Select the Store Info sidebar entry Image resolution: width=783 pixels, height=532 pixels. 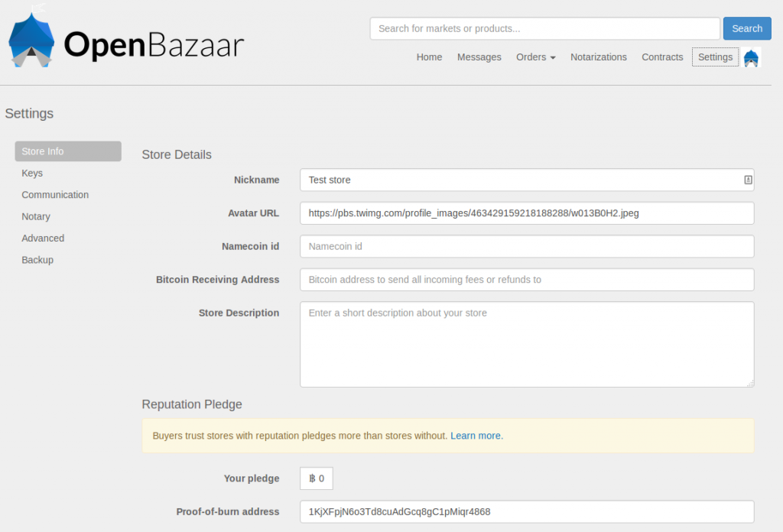(67, 151)
